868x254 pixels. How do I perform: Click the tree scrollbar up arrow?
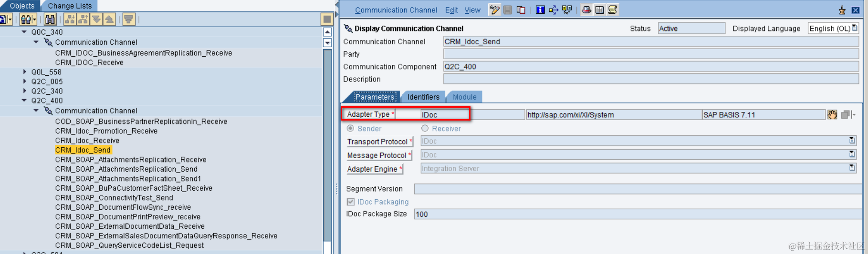click(327, 32)
